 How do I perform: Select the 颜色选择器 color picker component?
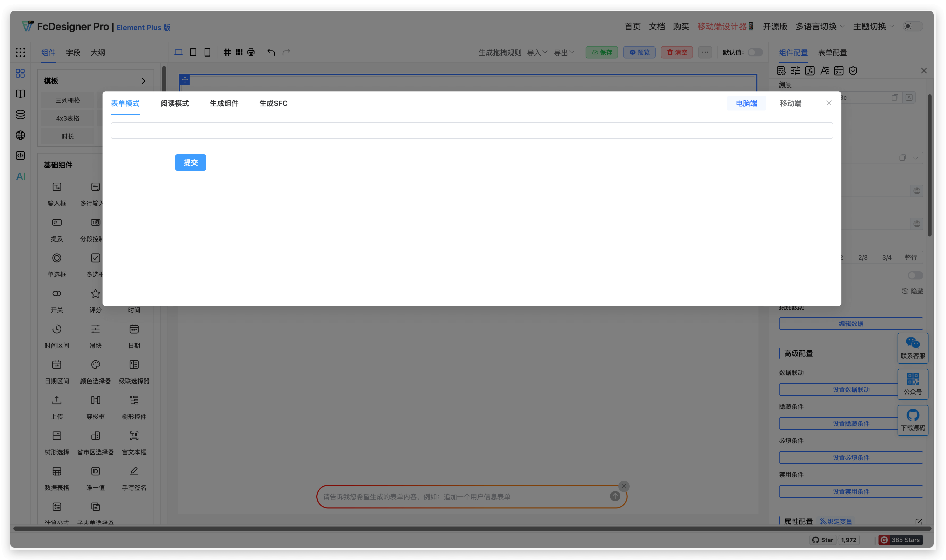coord(95,371)
